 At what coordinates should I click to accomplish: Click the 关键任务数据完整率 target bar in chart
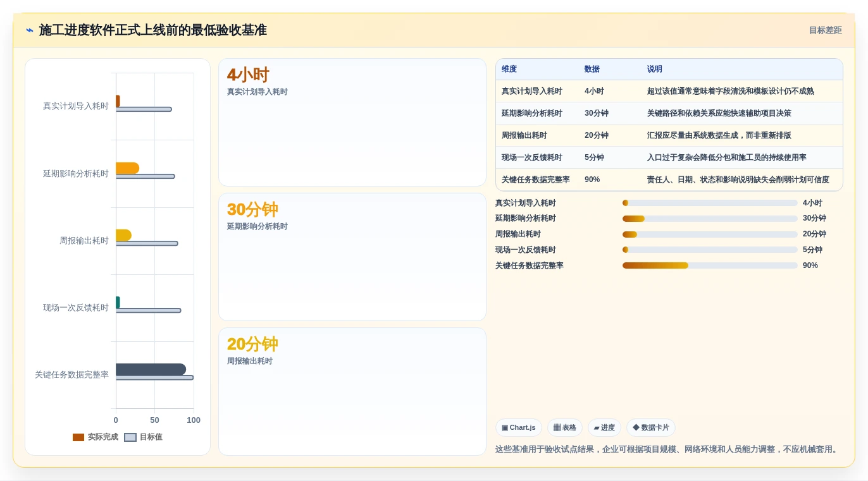154,377
